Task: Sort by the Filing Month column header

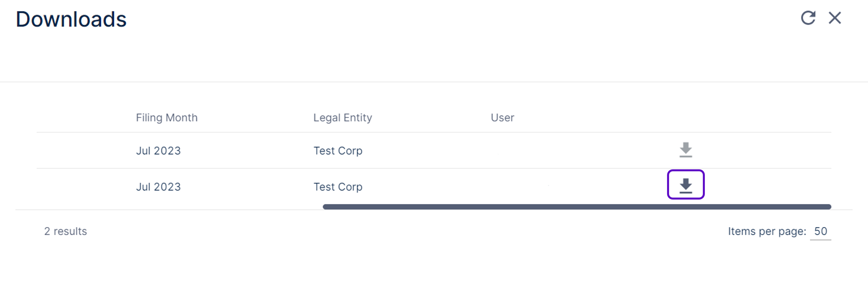Action: click(x=166, y=118)
